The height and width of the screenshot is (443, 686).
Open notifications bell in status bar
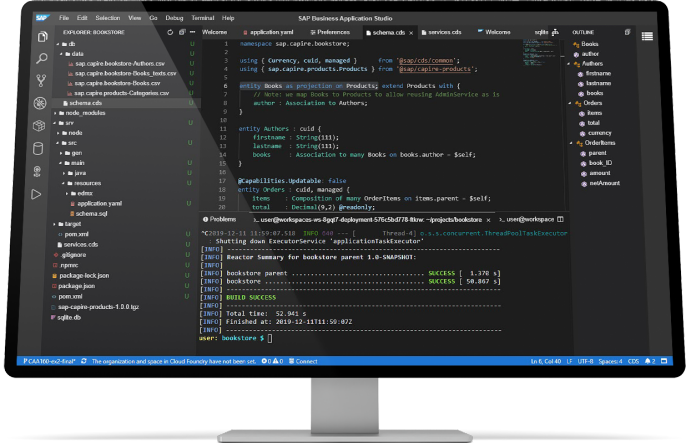(650, 361)
